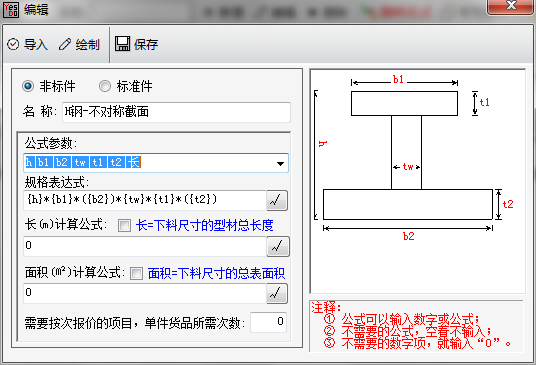
Task: Click the 导入 import icon
Action: pos(13,44)
